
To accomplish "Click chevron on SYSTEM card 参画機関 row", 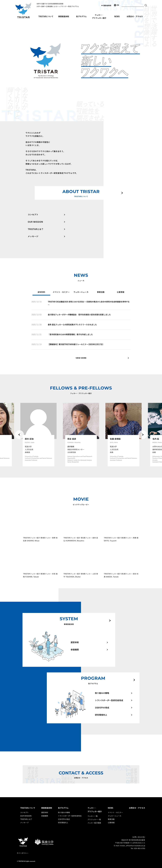I will pos(107,650).
